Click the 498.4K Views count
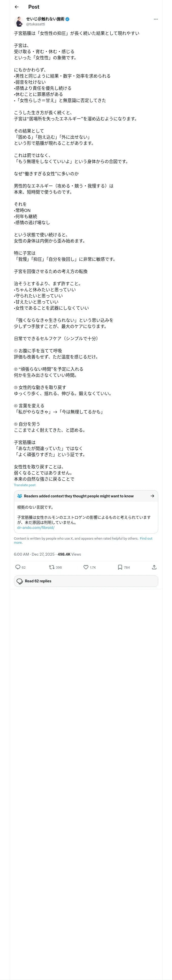172x980 pixels. [69, 554]
